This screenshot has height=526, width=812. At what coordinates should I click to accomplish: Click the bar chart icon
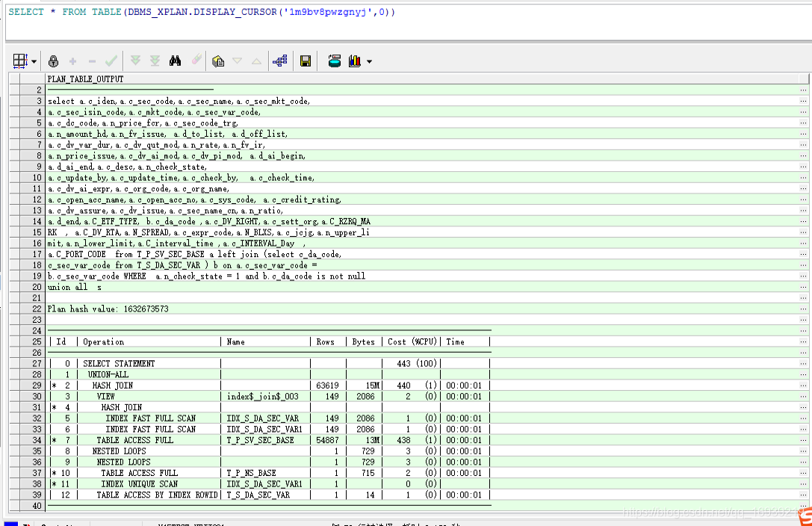click(355, 61)
